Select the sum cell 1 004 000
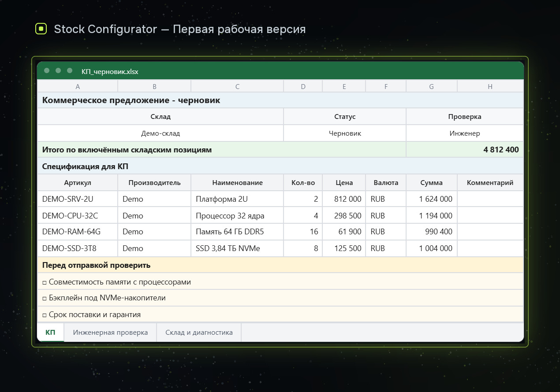The width and height of the screenshot is (560, 392). 432,248
